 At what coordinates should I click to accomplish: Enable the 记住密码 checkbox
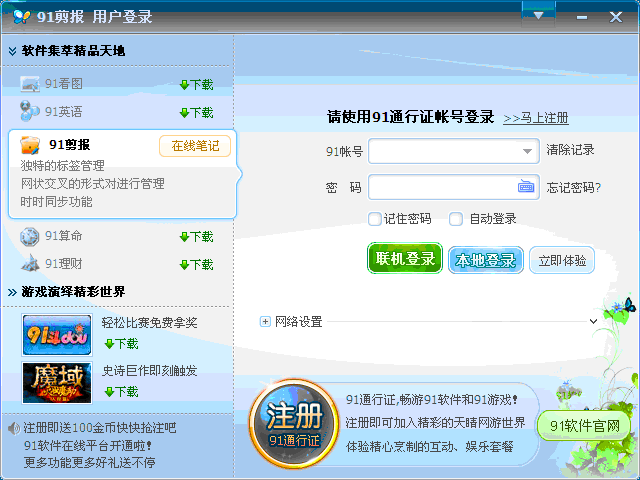point(374,219)
